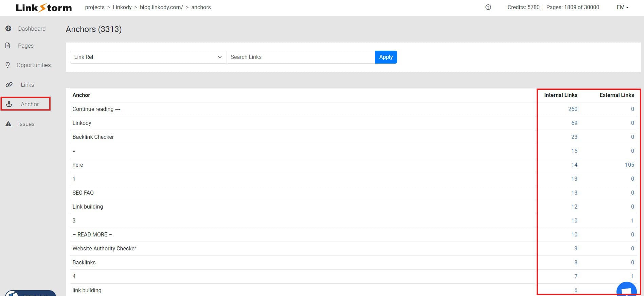Open the help question mark icon
The height and width of the screenshot is (296, 644).
[x=488, y=7]
